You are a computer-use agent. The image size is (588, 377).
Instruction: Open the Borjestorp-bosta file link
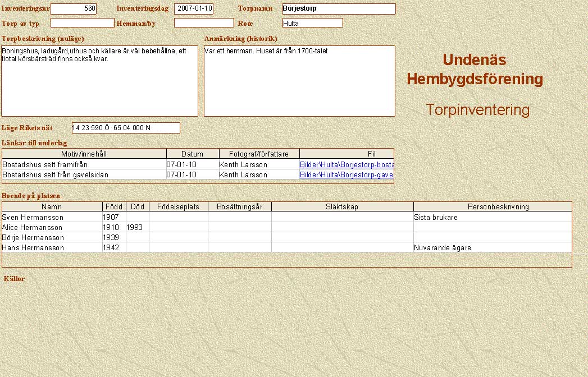[x=347, y=165]
